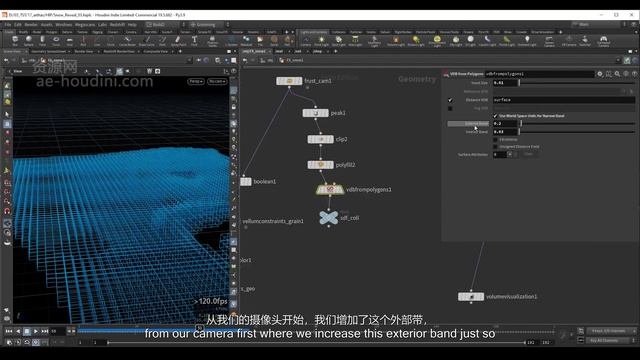Add a new viewport pane tab
Screen dimensions: 640x360
tap(180, 51)
